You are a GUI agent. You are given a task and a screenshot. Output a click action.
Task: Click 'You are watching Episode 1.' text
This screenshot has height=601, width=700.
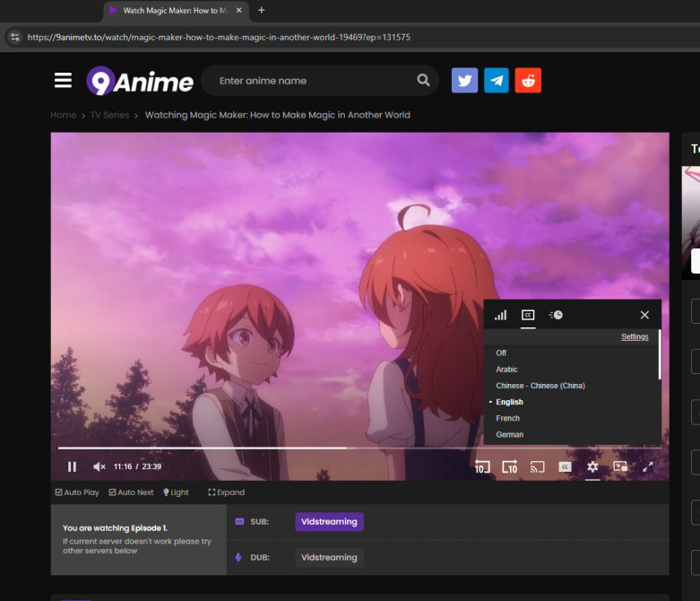[x=116, y=528]
